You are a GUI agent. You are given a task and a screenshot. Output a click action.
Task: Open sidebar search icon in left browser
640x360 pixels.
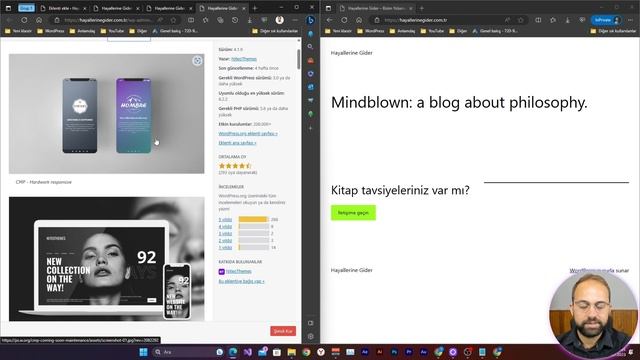pyautogui.click(x=311, y=47)
